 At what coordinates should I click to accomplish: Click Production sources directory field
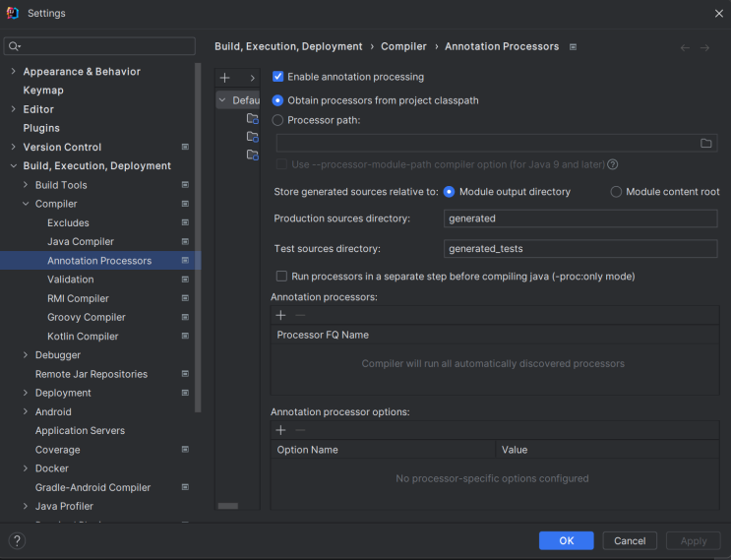[580, 218]
